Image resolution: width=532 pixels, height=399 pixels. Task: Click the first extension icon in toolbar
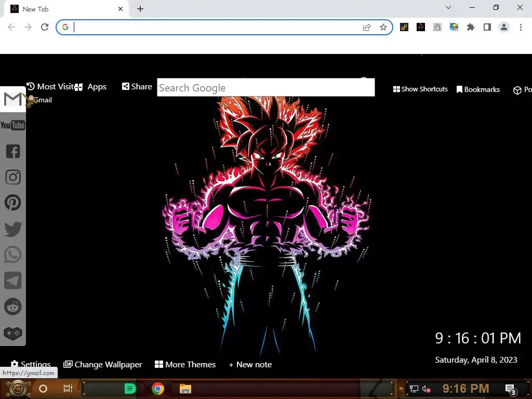click(x=404, y=27)
